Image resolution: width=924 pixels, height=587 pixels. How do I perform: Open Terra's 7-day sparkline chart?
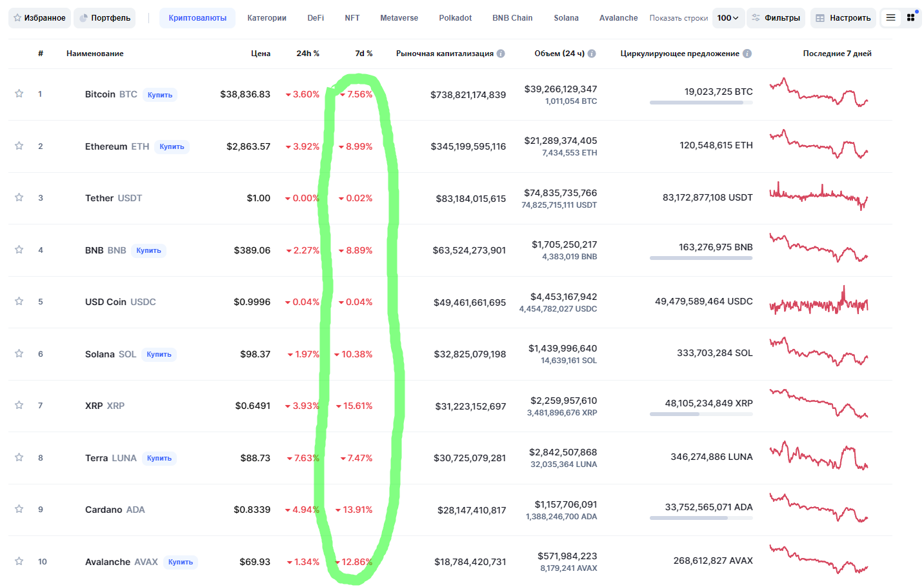click(819, 456)
